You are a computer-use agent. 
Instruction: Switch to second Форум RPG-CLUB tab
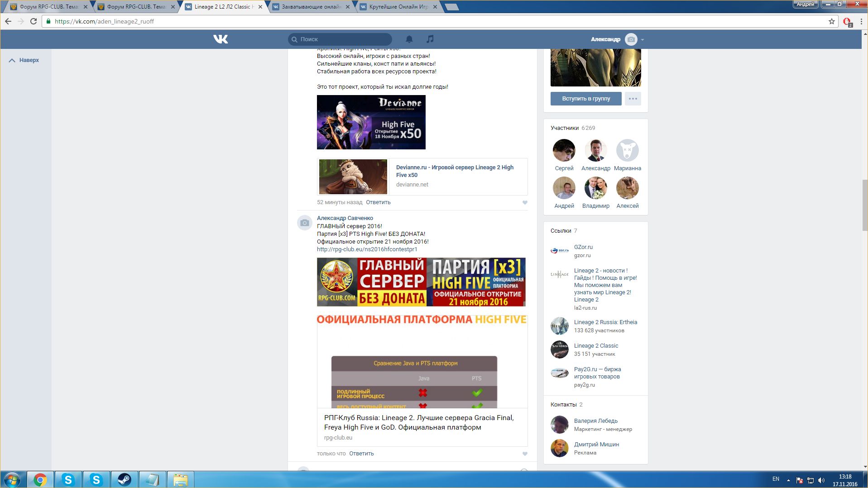click(x=136, y=7)
